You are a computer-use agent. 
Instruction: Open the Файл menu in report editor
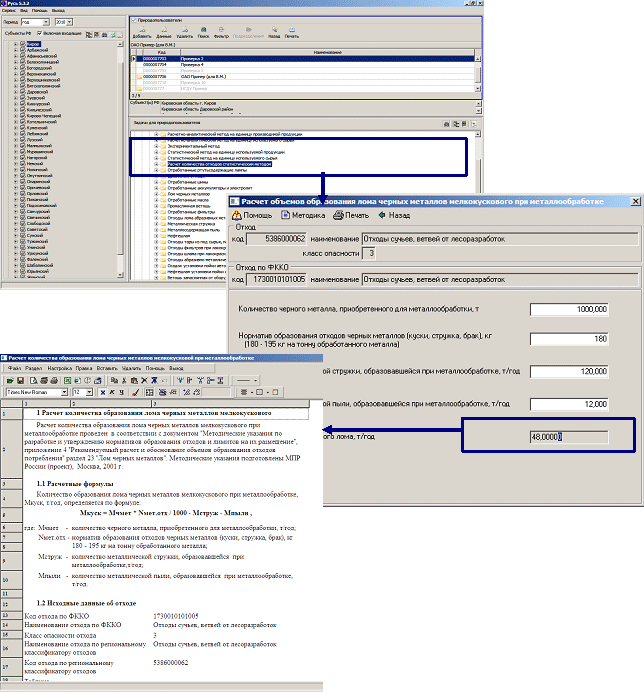click(15, 368)
